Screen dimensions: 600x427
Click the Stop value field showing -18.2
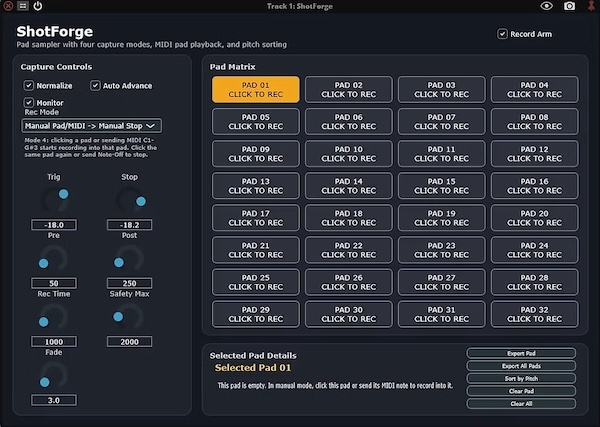coord(129,225)
